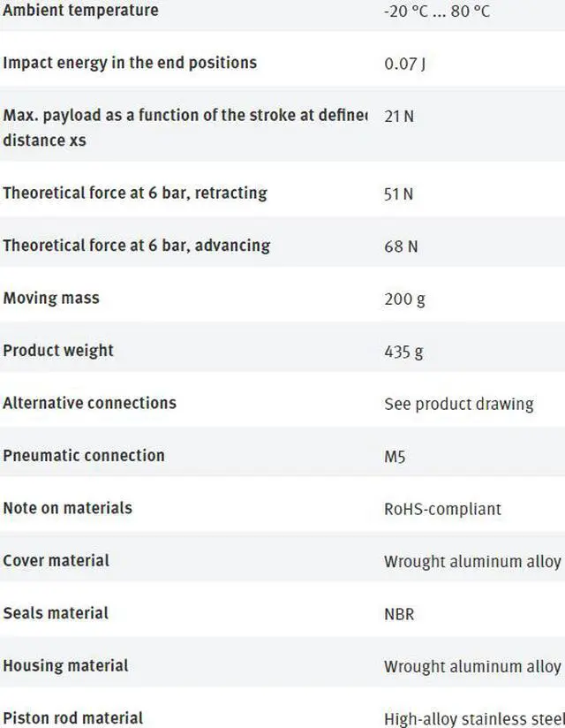565x728 pixels.
Task: Click the Moving mass label
Action: [x=51, y=298]
